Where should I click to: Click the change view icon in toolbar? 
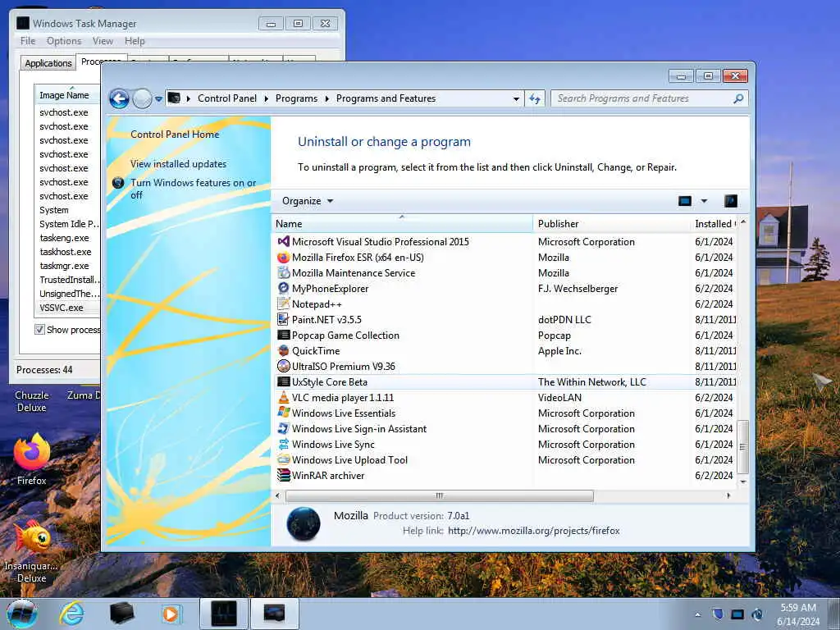tap(685, 201)
